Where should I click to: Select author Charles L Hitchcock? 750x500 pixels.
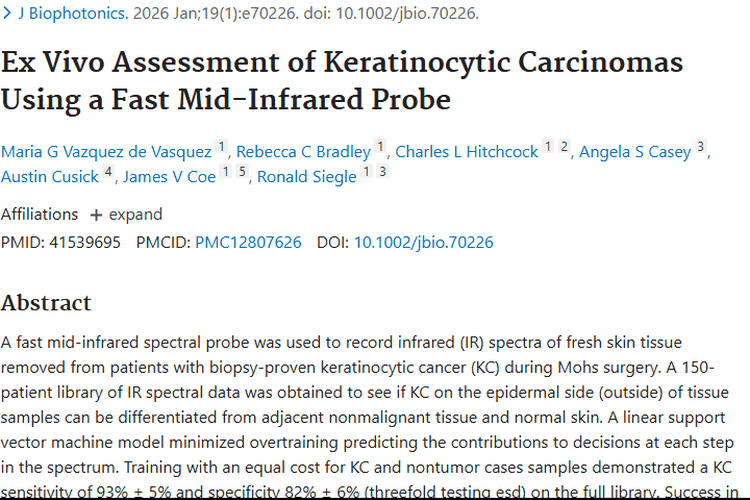[x=465, y=152]
